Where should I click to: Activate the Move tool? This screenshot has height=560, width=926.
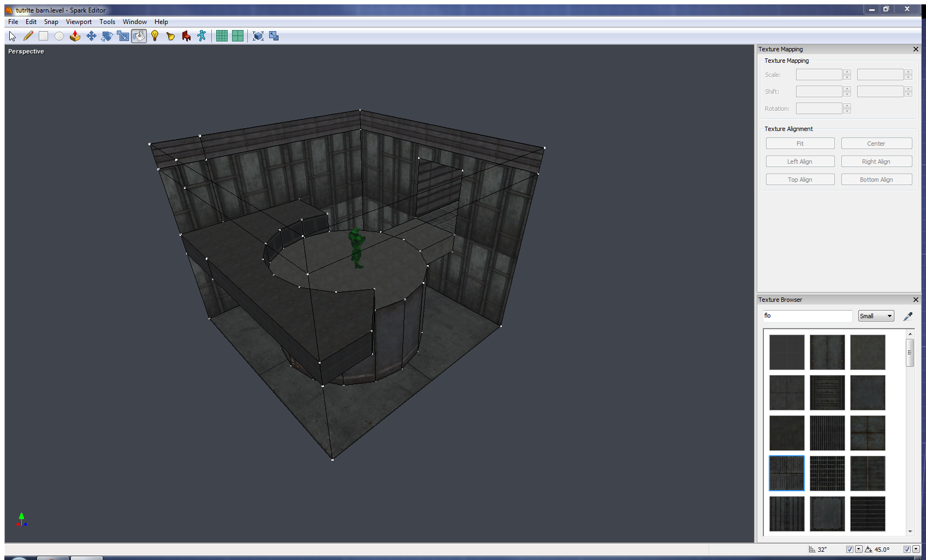(91, 36)
